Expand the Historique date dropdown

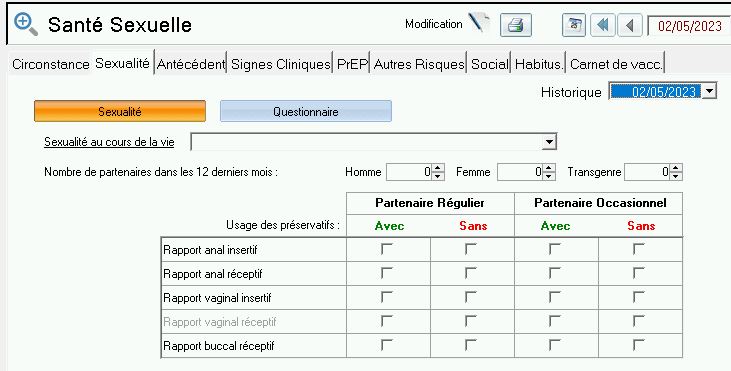pyautogui.click(x=709, y=91)
